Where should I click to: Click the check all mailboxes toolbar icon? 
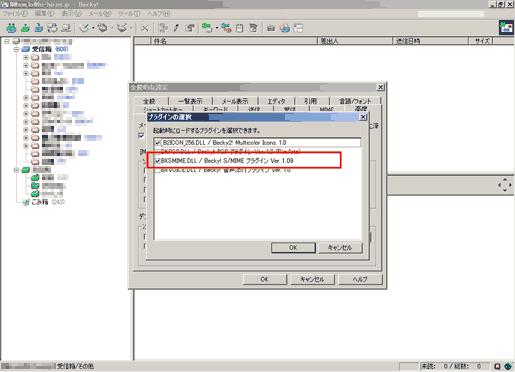tap(52, 28)
